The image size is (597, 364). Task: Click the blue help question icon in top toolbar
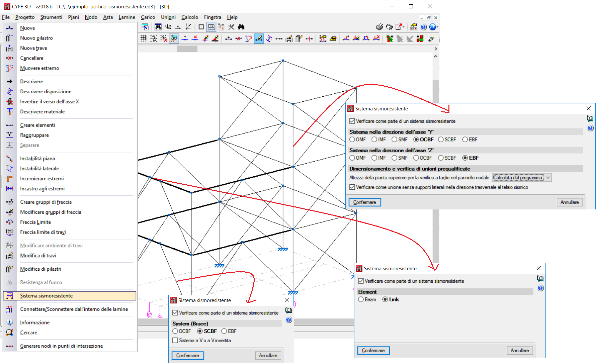coord(423,27)
